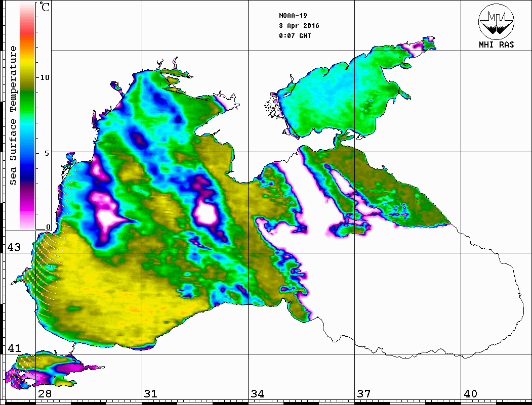
Task: Click the MHI RAS circular logo
Action: click(497, 21)
